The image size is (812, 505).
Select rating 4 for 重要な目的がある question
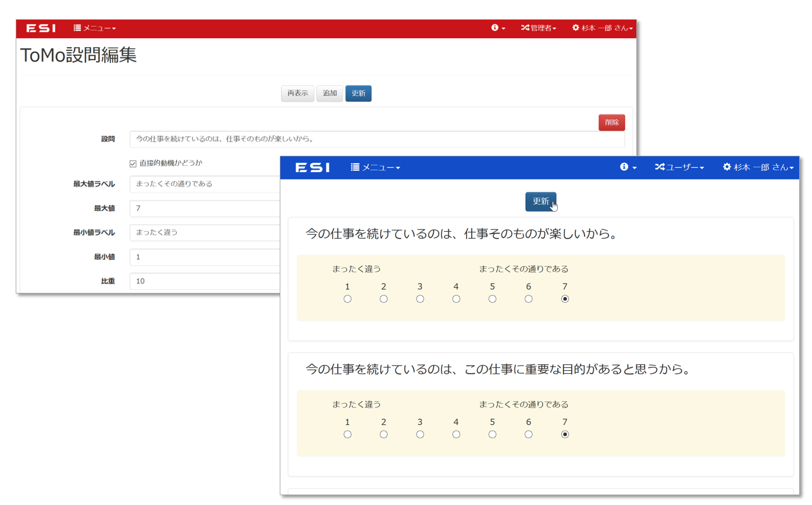click(x=456, y=435)
